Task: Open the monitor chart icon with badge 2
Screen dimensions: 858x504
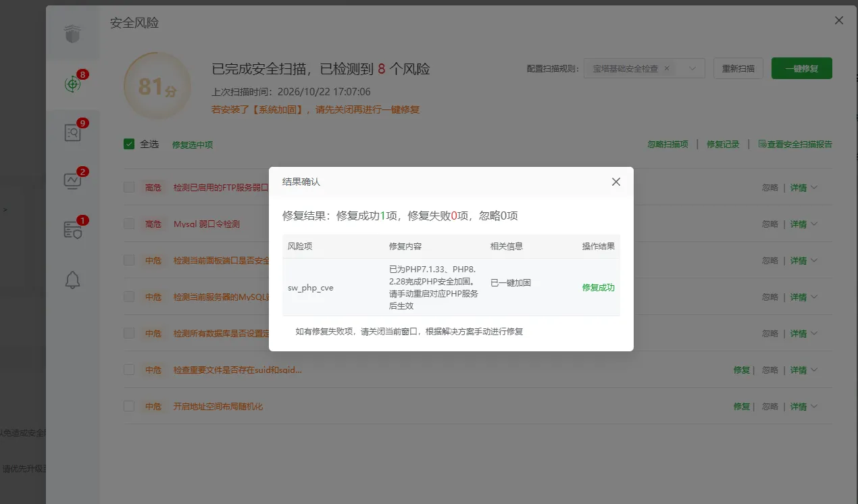Action: tap(73, 181)
